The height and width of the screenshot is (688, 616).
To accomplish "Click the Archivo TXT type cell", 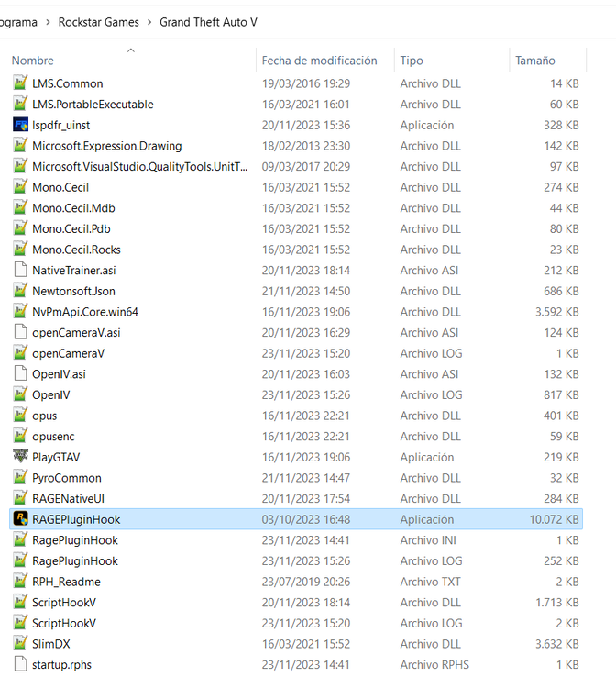I will [430, 582].
